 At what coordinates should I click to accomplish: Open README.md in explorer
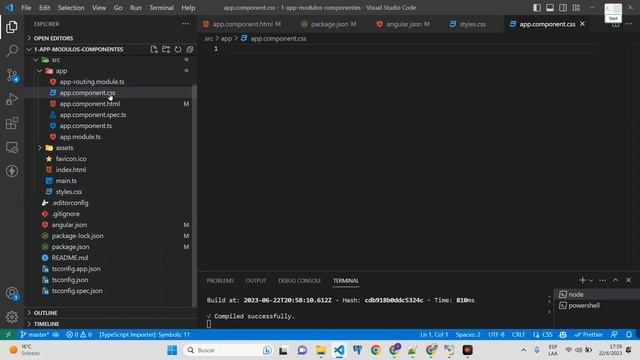69,258
